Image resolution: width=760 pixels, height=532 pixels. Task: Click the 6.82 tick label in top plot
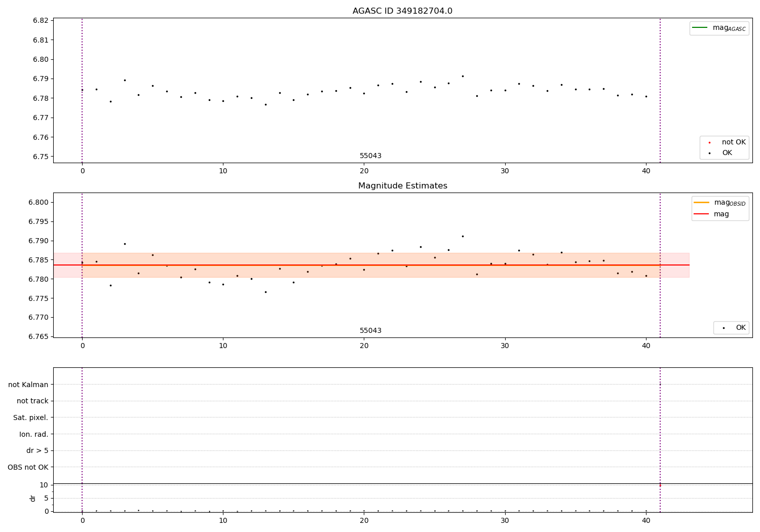click(41, 21)
